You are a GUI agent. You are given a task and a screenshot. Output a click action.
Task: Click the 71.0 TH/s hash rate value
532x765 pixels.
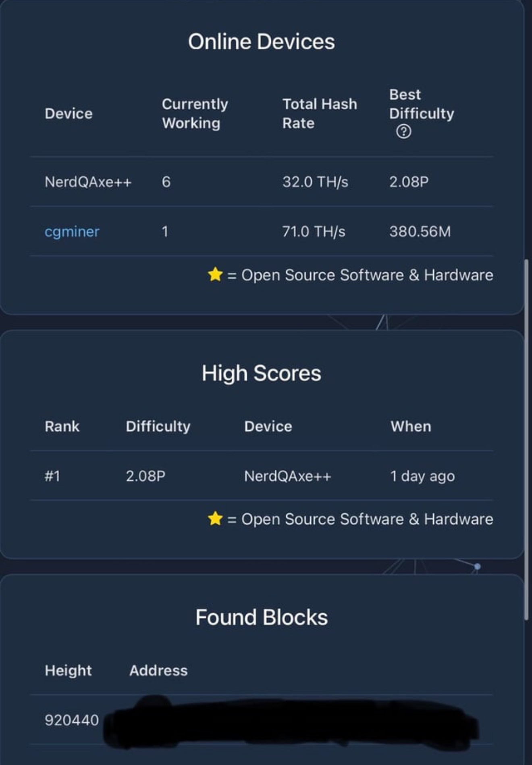pos(314,231)
